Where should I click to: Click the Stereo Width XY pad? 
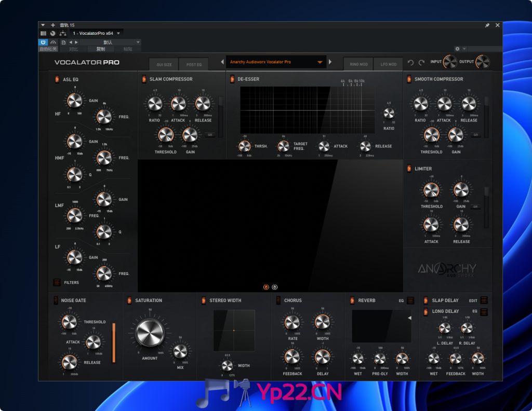(x=234, y=331)
